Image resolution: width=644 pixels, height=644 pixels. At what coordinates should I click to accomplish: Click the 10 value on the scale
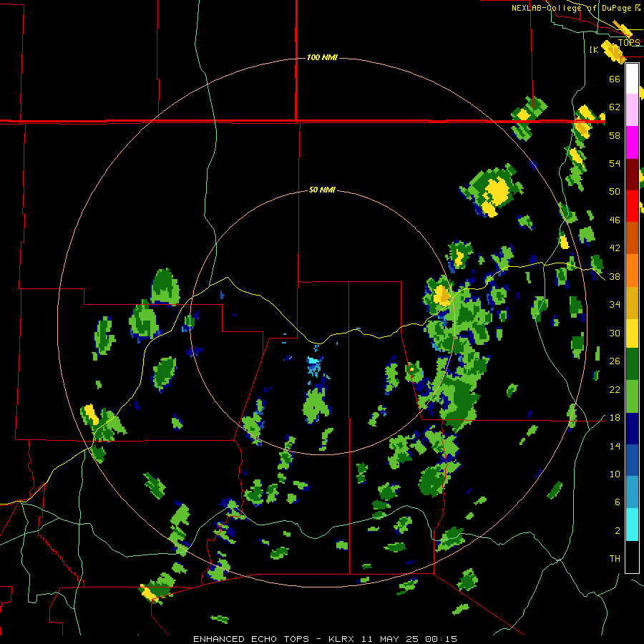click(x=615, y=474)
